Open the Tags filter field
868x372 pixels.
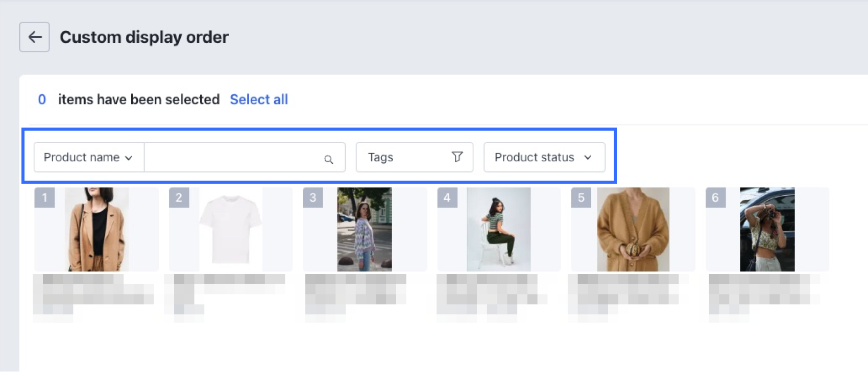point(403,157)
